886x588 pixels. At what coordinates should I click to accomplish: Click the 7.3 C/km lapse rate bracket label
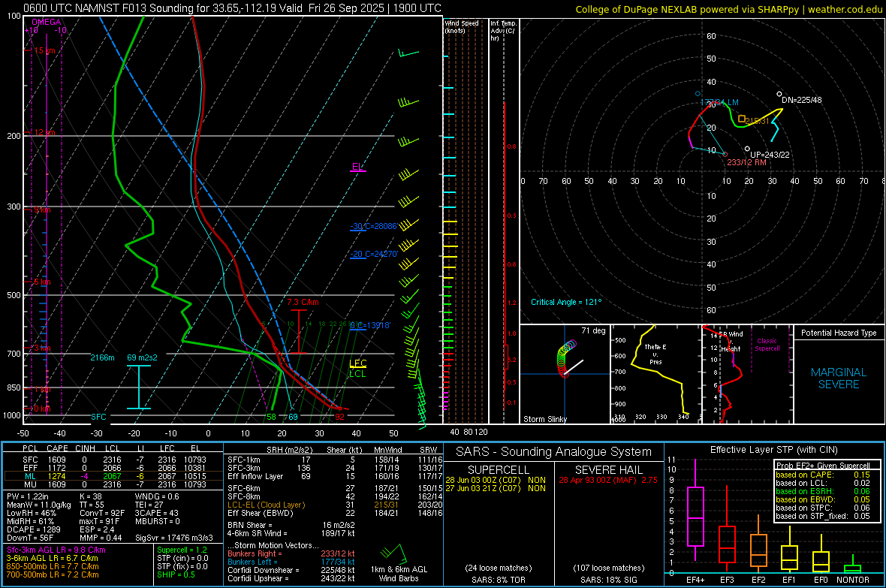click(303, 303)
